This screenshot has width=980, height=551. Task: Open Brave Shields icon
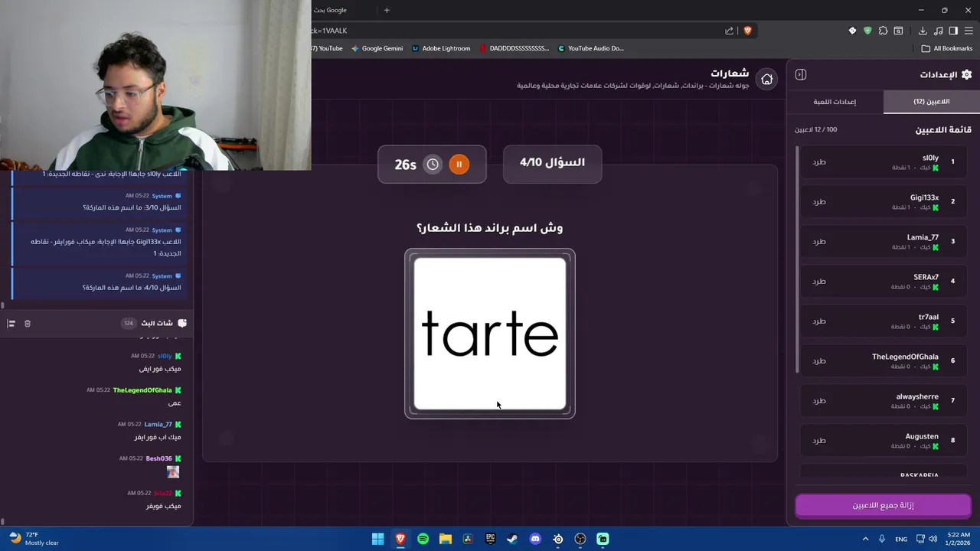tap(747, 31)
